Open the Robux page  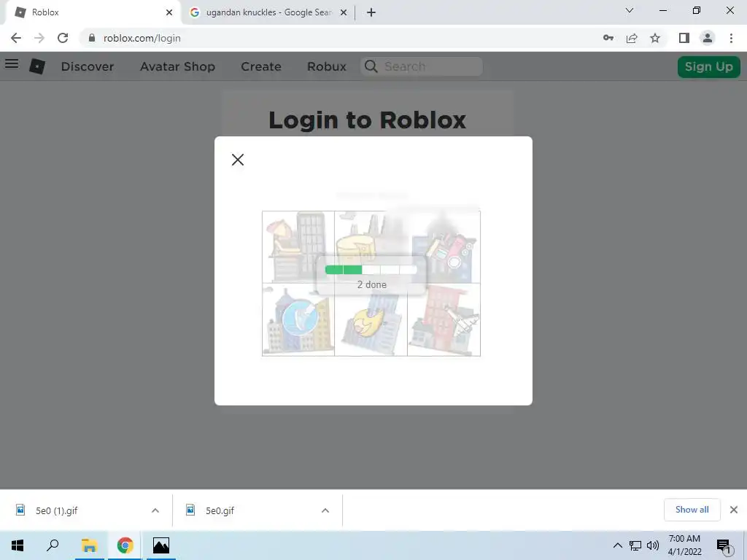pyautogui.click(x=327, y=66)
